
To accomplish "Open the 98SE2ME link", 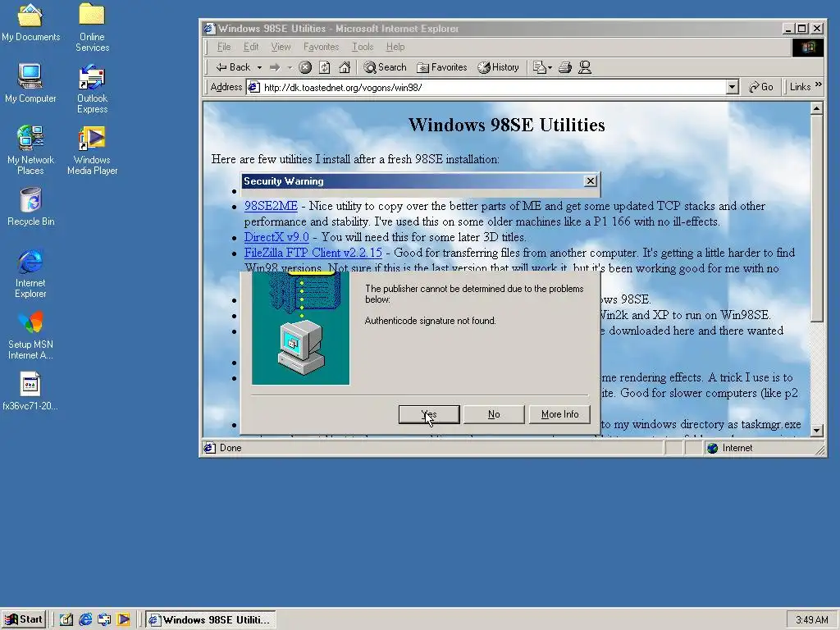I will tap(271, 206).
